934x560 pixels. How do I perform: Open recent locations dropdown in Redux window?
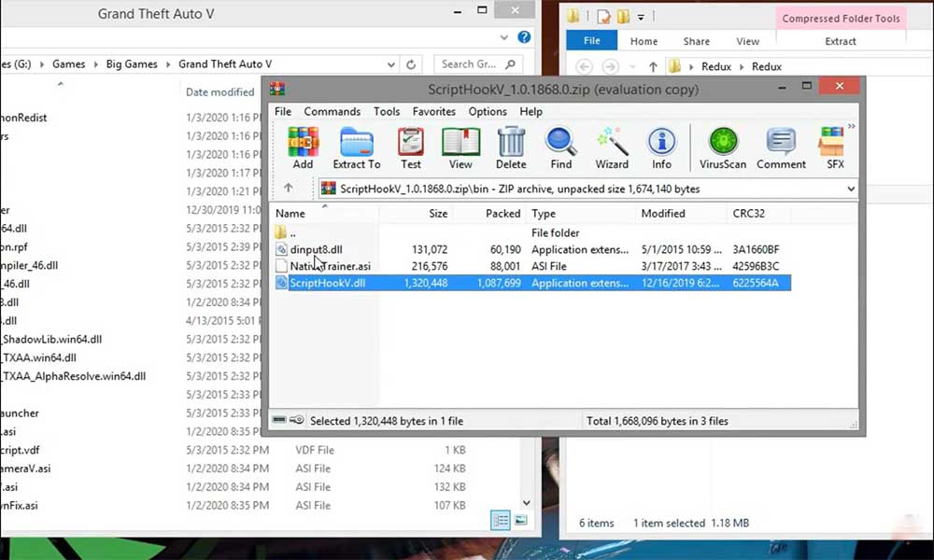[632, 67]
